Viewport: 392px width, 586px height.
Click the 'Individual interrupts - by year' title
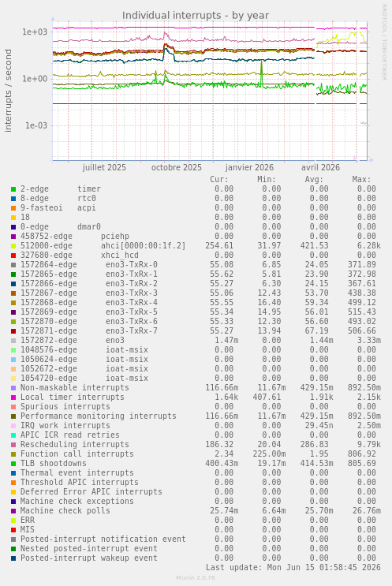[196, 16]
